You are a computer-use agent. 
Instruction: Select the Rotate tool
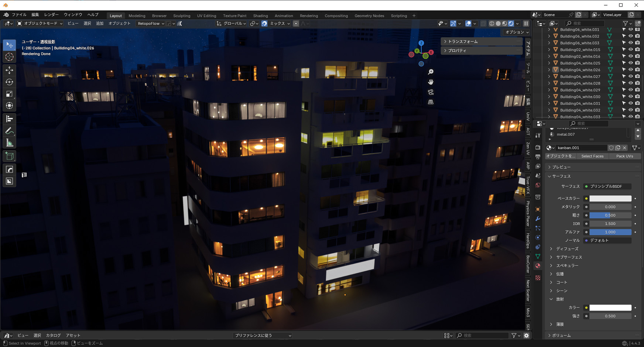click(10, 82)
